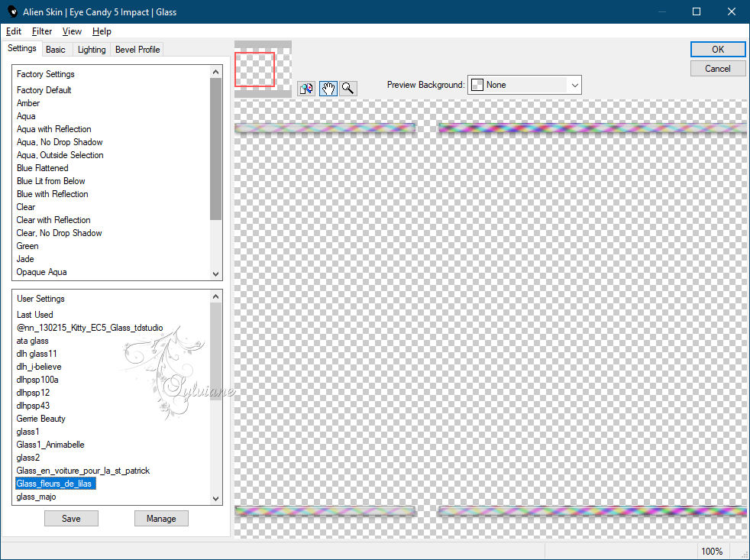Open the Edit menu
Viewport: 750px width, 560px height.
14,31
